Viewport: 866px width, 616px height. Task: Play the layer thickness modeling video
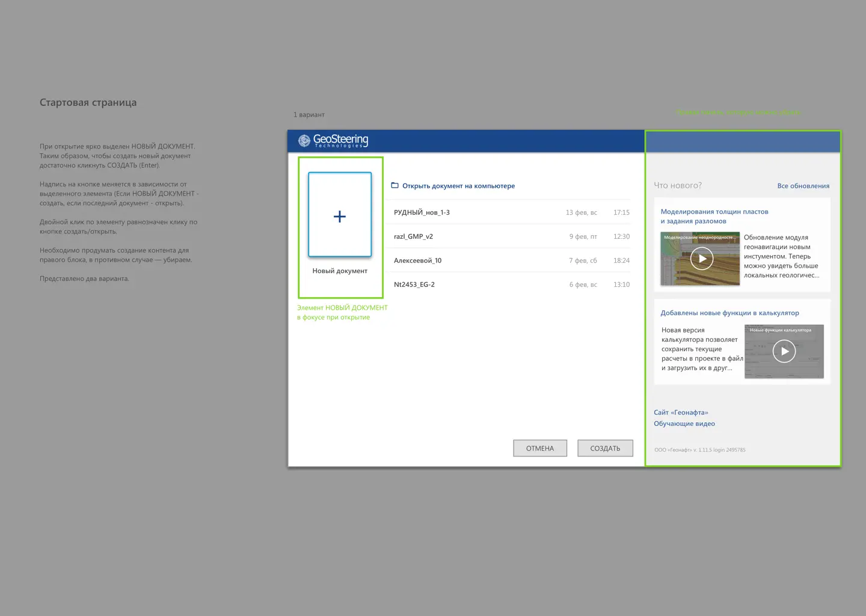(x=701, y=259)
